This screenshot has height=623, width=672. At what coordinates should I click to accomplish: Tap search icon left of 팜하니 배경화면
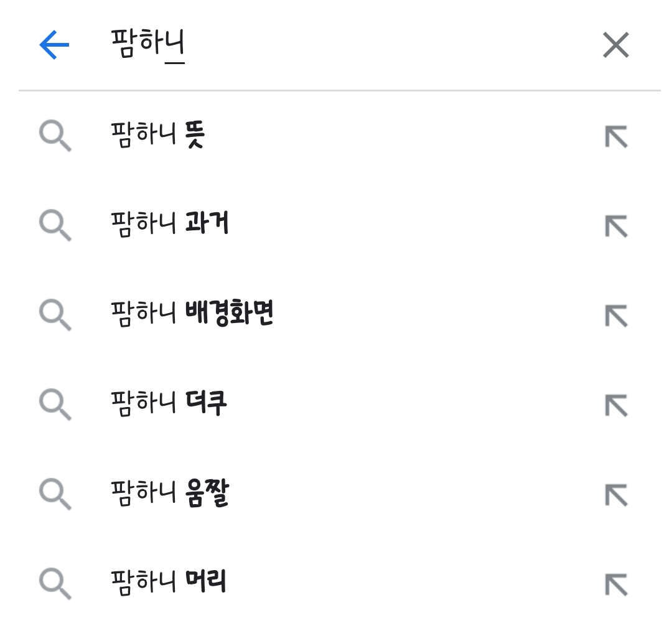pos(55,316)
